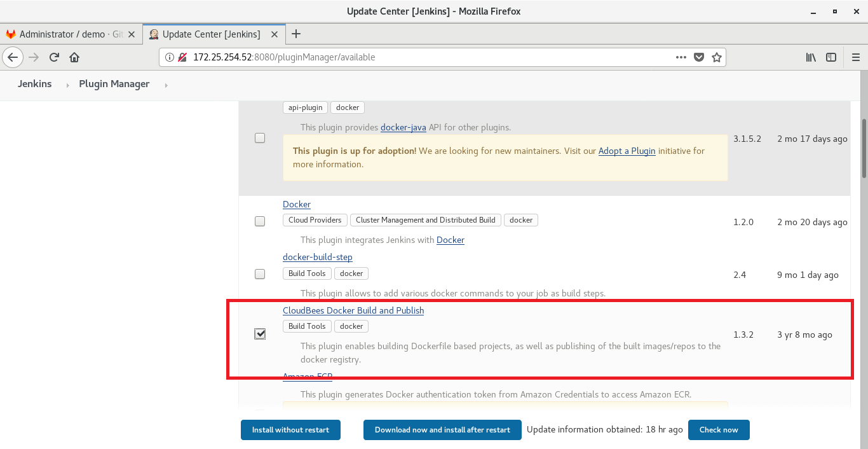Open the docker-build-step plugin link
This screenshot has width=868, height=449.
point(318,257)
